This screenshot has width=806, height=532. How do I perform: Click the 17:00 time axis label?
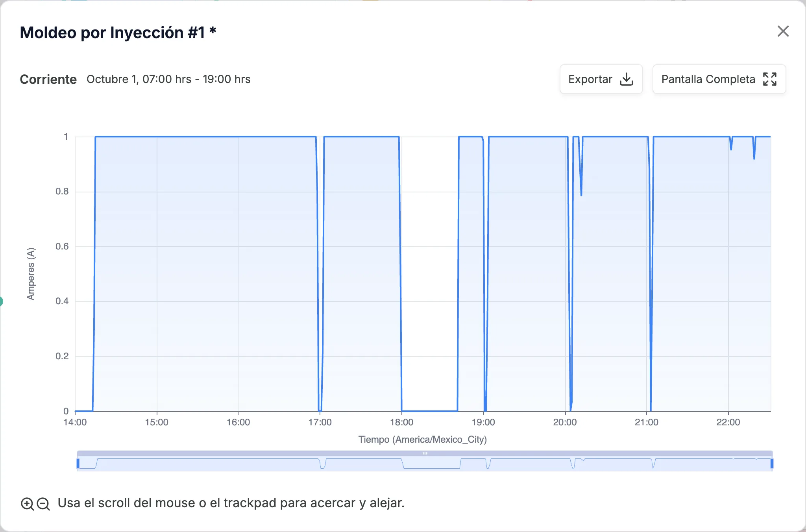(x=320, y=422)
